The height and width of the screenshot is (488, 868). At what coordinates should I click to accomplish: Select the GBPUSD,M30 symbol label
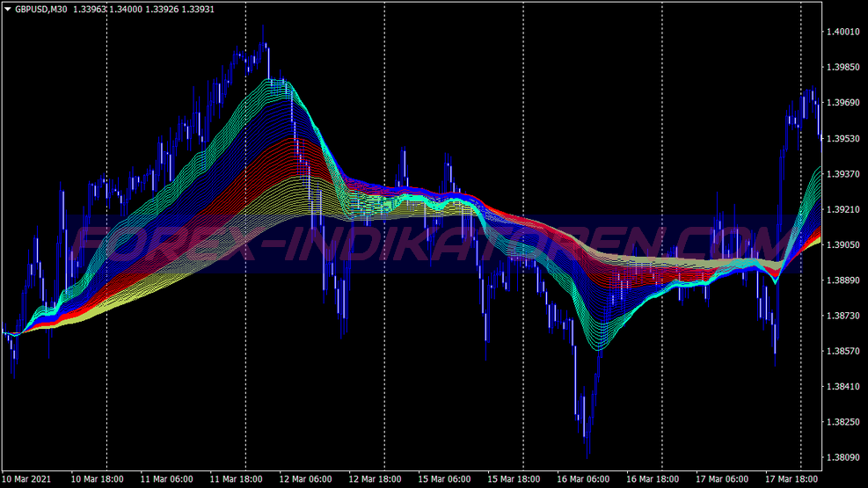(x=41, y=10)
